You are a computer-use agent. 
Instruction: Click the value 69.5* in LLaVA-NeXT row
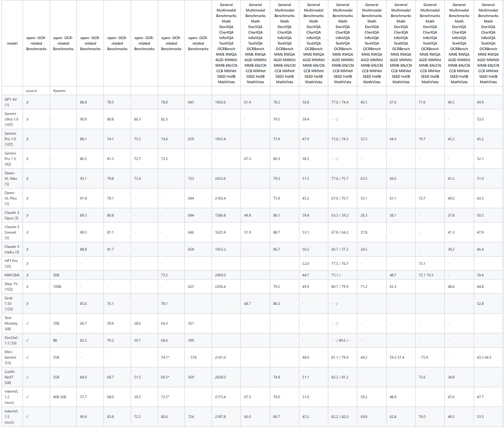click(165, 377)
